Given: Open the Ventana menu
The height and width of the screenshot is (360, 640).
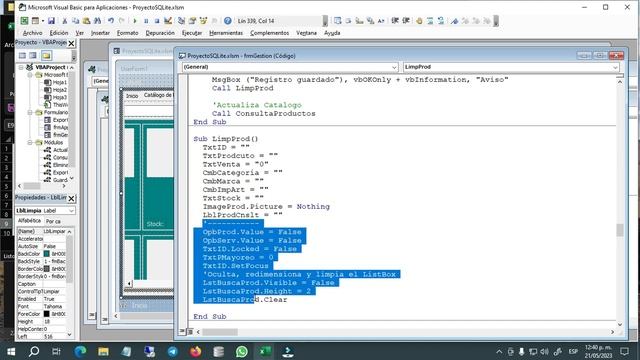Looking at the screenshot, I should [307, 33].
